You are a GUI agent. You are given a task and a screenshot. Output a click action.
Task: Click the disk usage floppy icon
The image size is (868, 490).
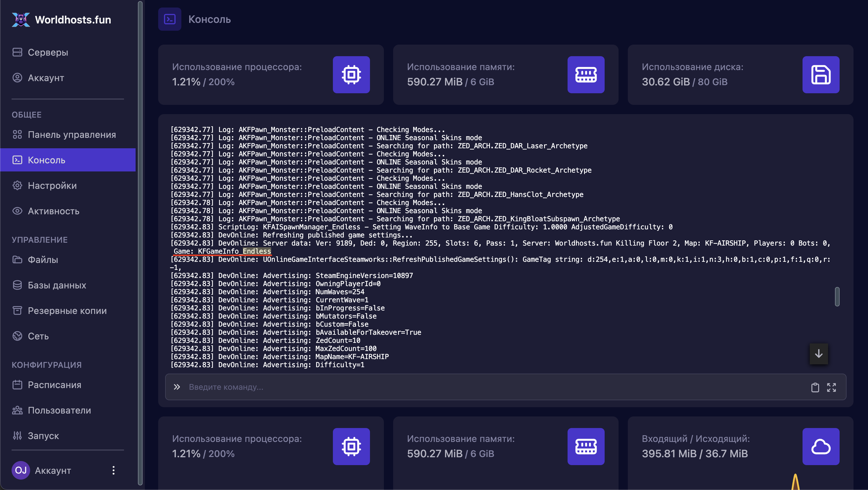[x=820, y=75]
